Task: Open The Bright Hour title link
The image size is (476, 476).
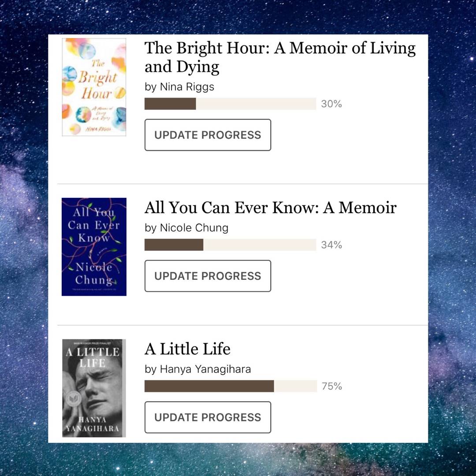Action: click(x=279, y=57)
